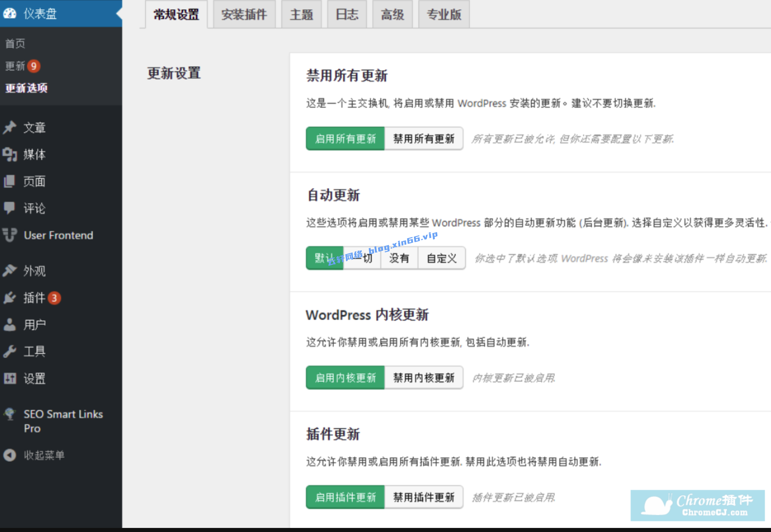Click the 禁用所有更新 heading

click(x=347, y=75)
